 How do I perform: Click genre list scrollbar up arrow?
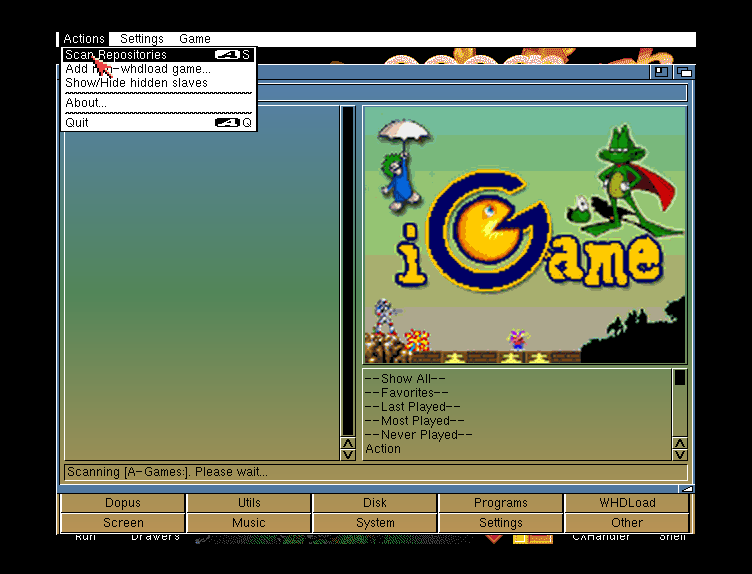click(x=680, y=443)
